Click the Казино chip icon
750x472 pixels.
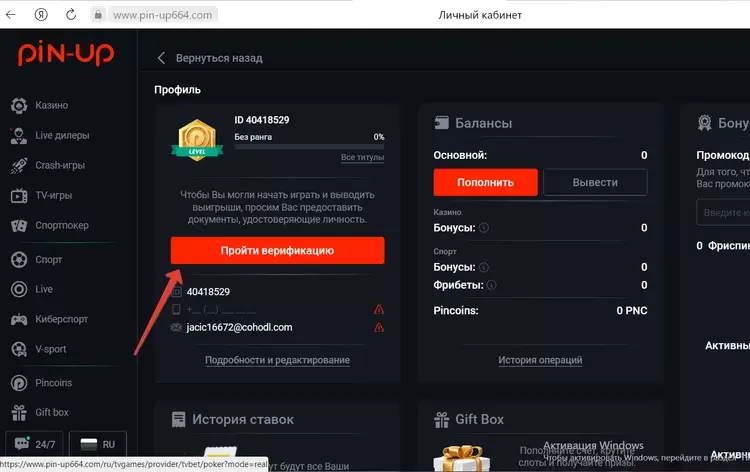(x=19, y=106)
